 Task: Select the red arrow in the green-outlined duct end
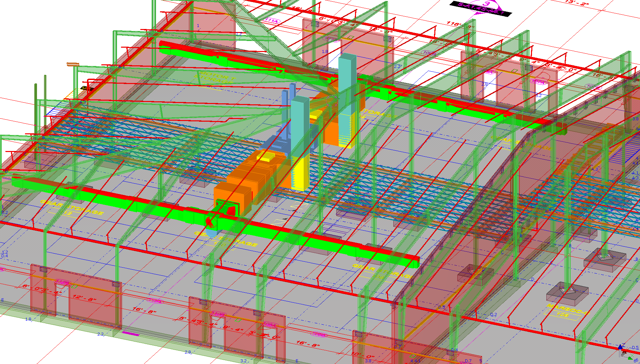231,211
